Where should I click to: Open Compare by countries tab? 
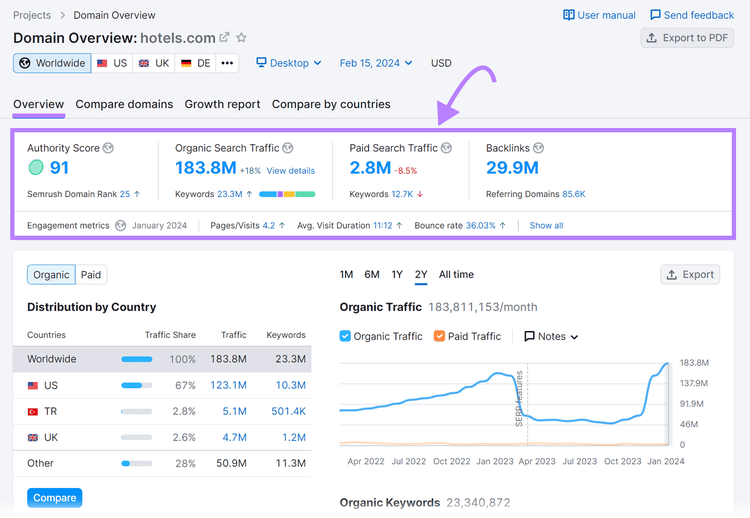(331, 104)
